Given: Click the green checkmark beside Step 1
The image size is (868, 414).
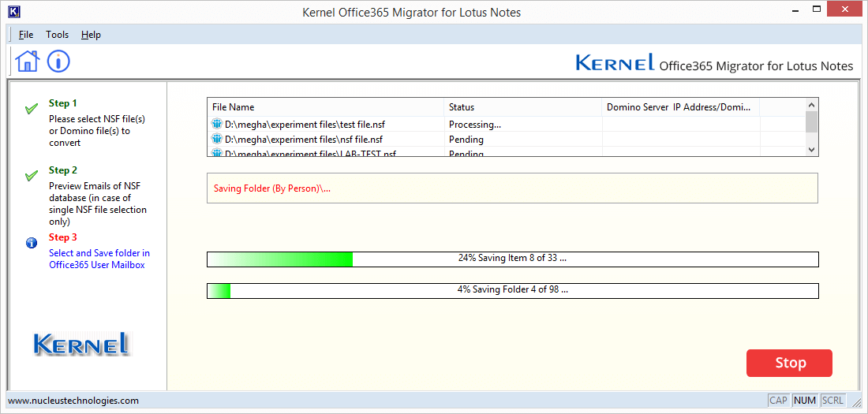Looking at the screenshot, I should point(32,109).
